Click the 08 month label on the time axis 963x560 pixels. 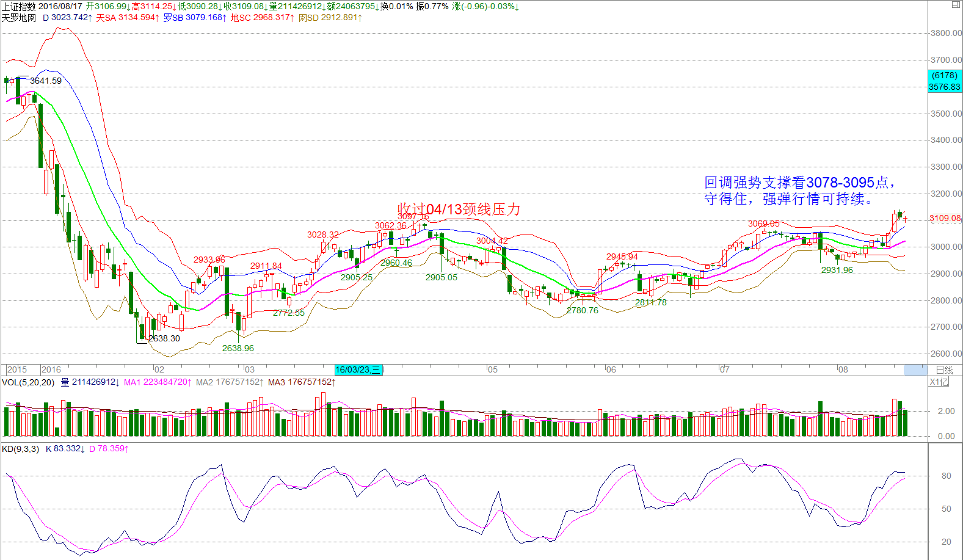[843, 369]
